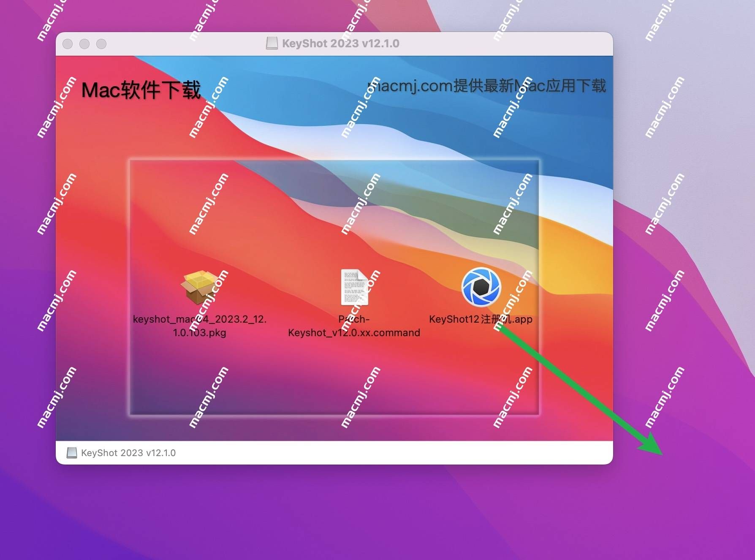Select the keyshot pkg installer box icon
Image resolution: width=755 pixels, height=560 pixels.
tap(199, 287)
